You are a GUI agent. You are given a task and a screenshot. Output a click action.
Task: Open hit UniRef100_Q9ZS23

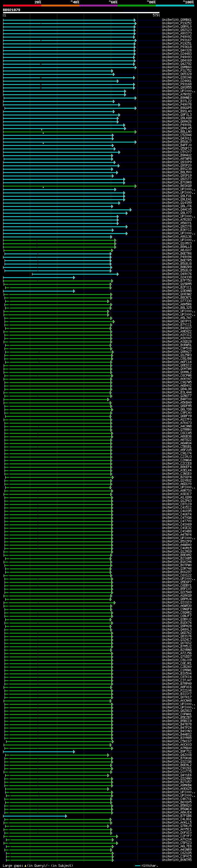[x=177, y=30]
